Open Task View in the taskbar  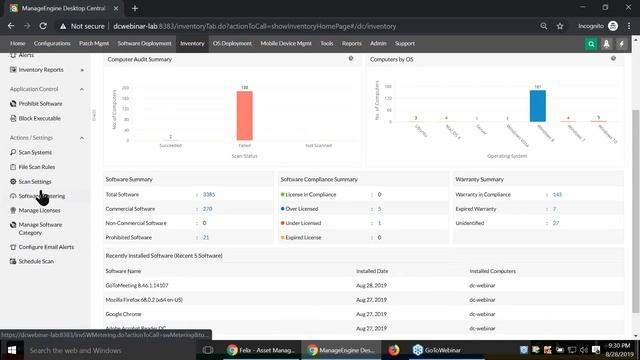coord(208,350)
